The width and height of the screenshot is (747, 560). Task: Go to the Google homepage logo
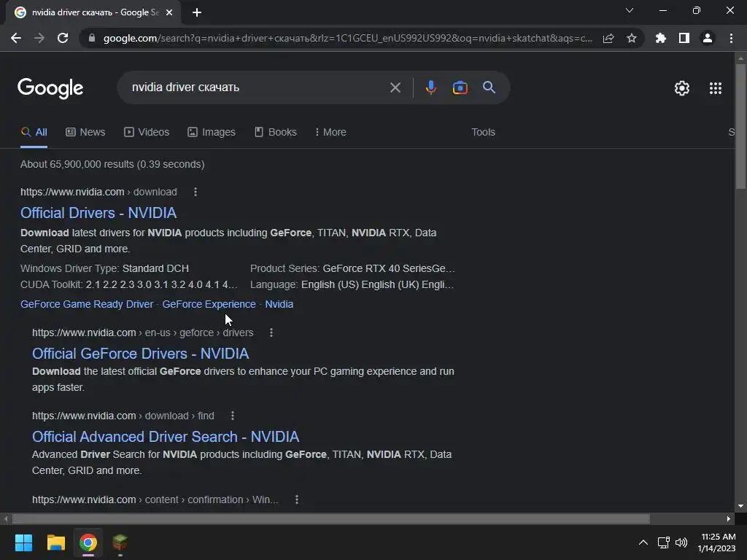click(50, 88)
